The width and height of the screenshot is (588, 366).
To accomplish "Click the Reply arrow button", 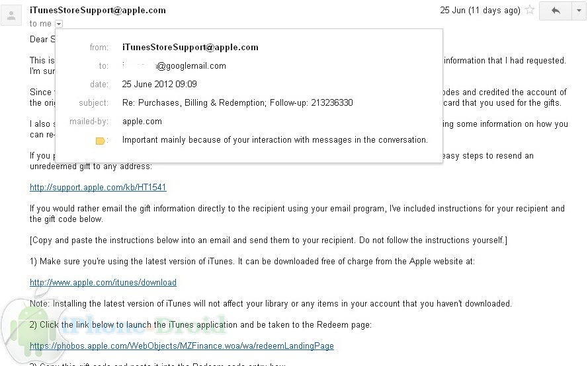I will point(556,11).
